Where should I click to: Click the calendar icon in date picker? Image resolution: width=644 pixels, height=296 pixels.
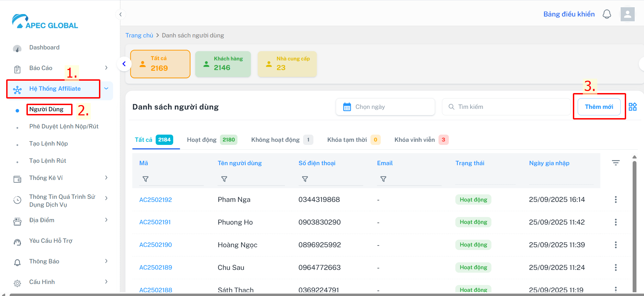tap(347, 107)
